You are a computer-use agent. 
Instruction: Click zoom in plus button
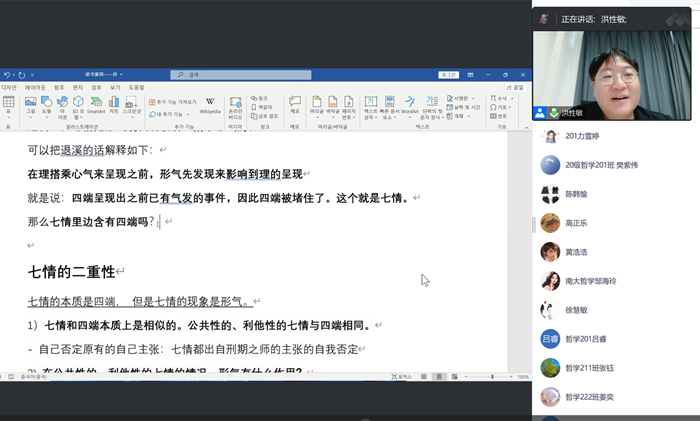(x=511, y=377)
